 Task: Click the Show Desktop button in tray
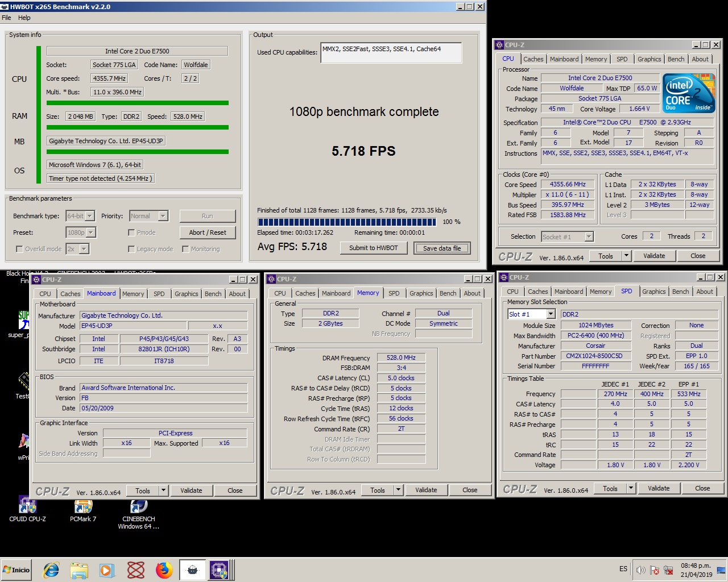pos(721,569)
